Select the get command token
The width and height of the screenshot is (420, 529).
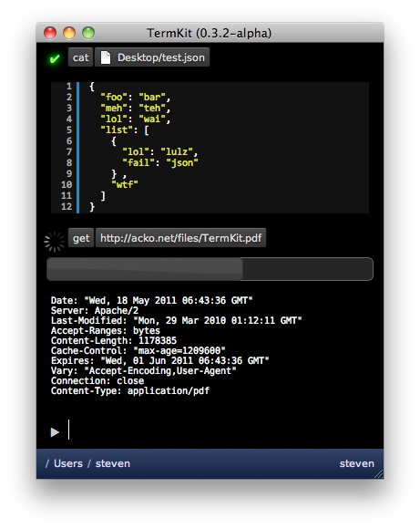[81, 238]
